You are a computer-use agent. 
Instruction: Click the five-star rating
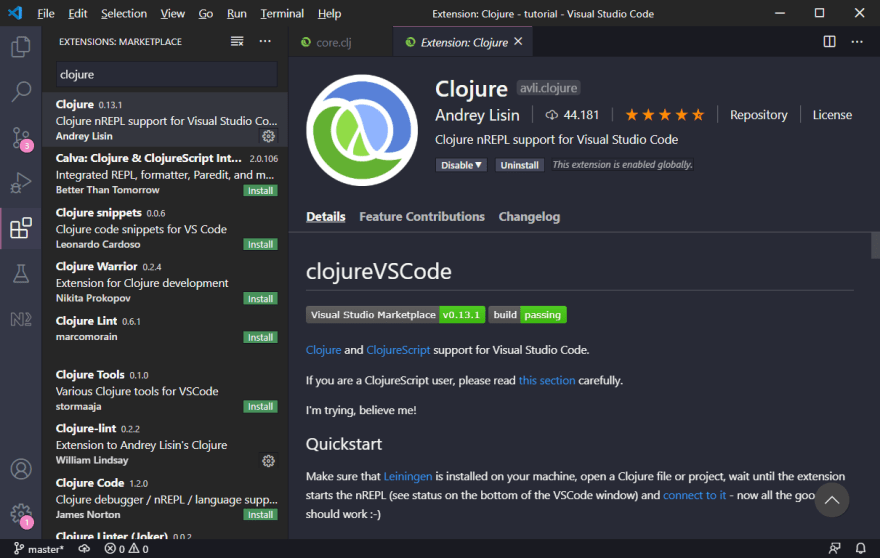tap(664, 115)
